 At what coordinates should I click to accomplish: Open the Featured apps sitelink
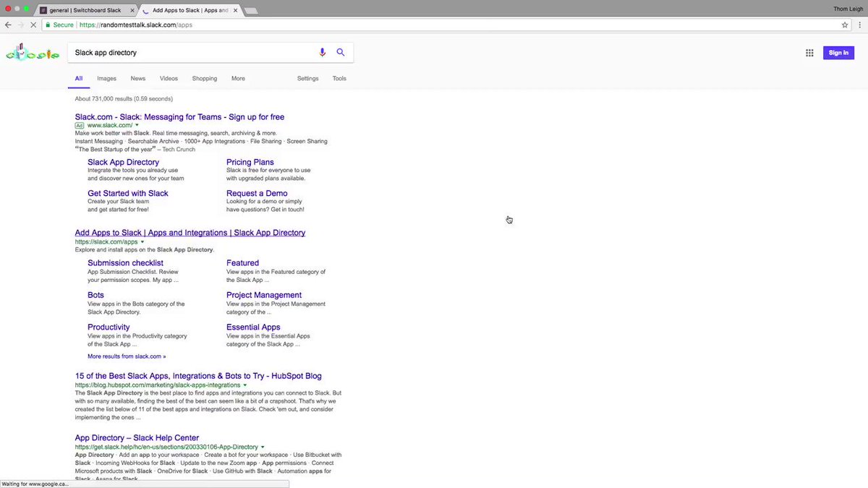click(242, 263)
